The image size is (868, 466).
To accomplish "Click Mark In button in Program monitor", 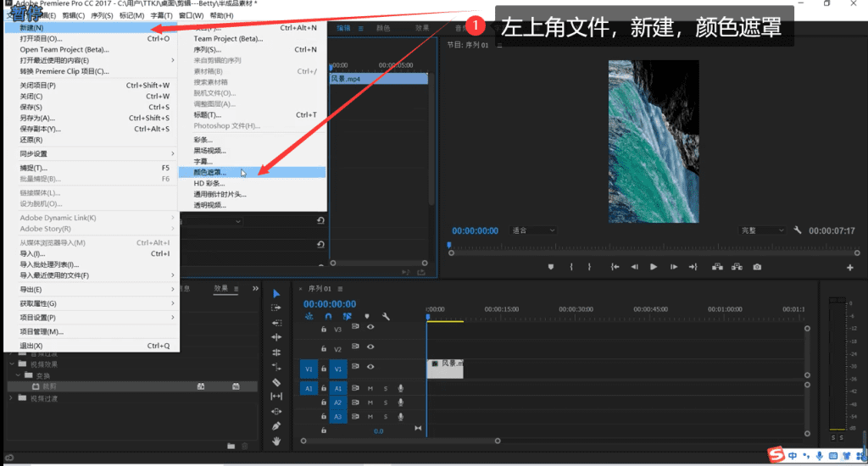I will [570, 267].
